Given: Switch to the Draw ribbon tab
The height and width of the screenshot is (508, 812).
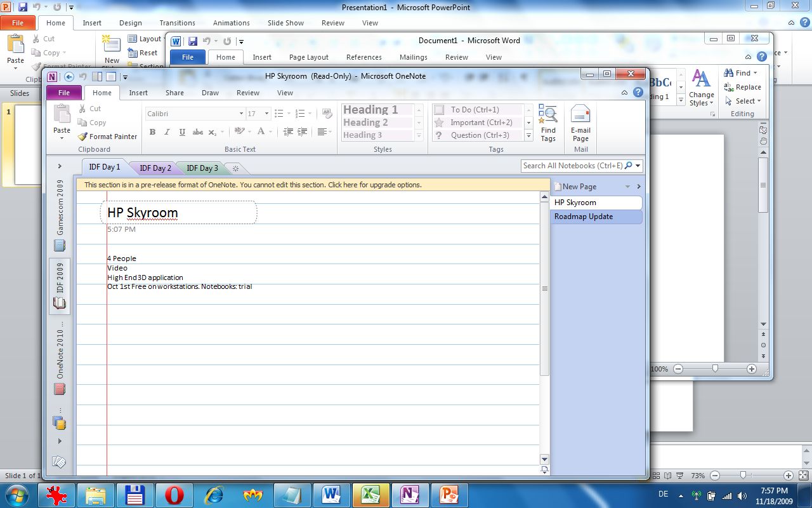Looking at the screenshot, I should (210, 92).
